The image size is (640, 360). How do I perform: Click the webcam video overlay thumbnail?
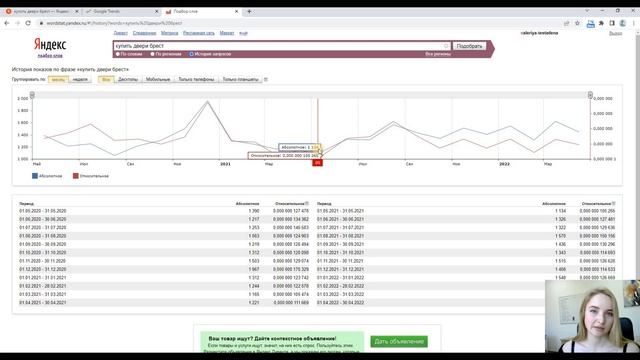coord(592,316)
